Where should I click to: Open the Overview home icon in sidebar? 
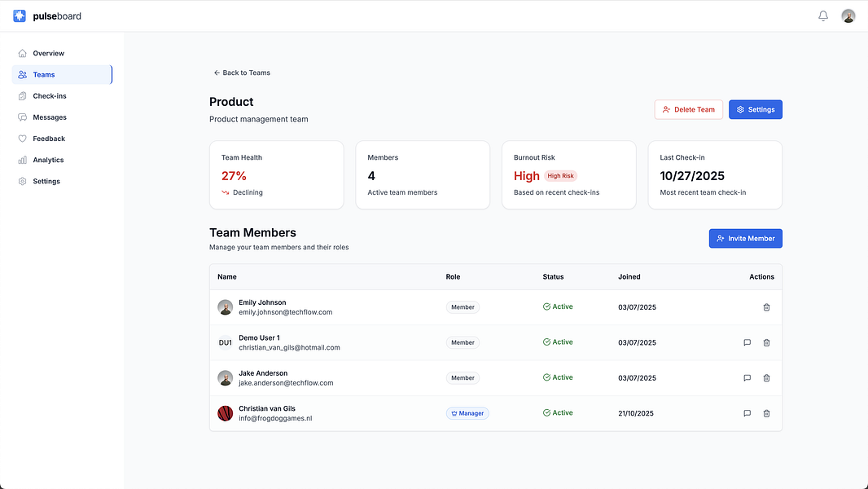23,53
